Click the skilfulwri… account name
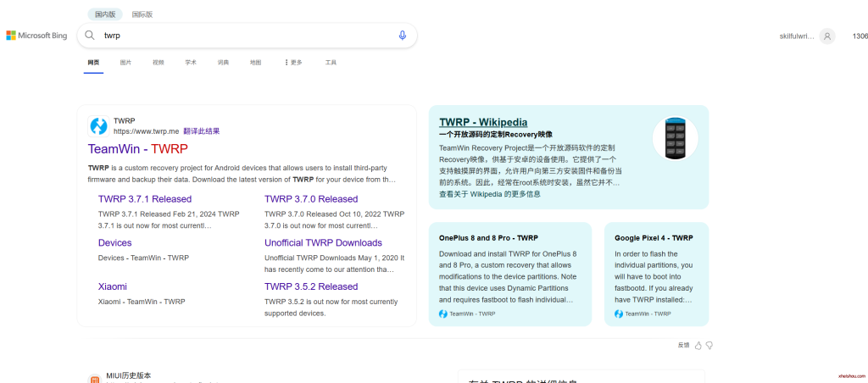This screenshot has width=868, height=383. pos(797,36)
